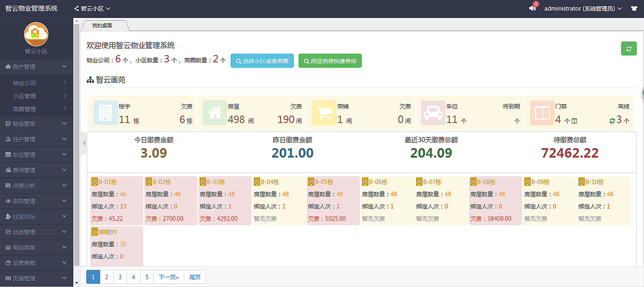This screenshot has width=644, height=287.
Task: Expand the 周边商家 sidebar section
Action: (36, 248)
